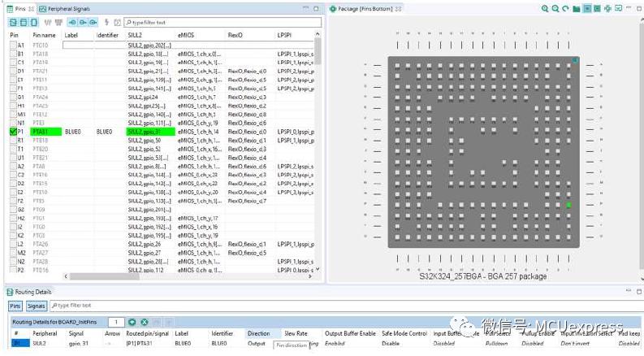
Task: Check the R1 pin checkbox
Action: click(13, 140)
